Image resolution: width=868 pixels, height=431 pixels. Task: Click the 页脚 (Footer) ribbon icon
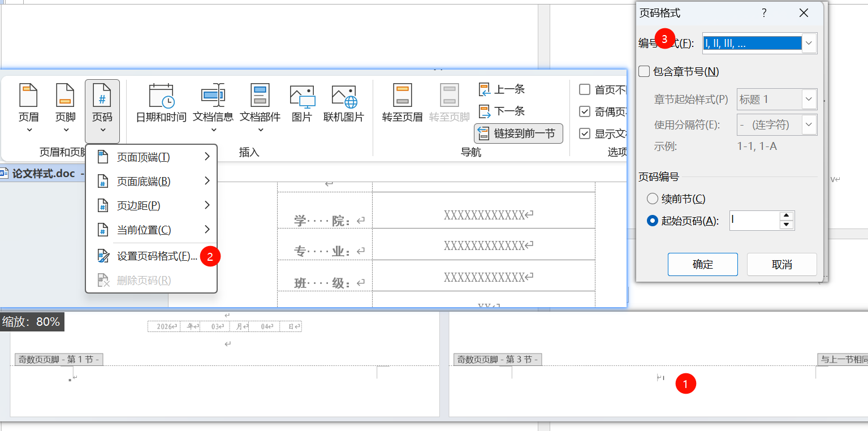coord(65,104)
